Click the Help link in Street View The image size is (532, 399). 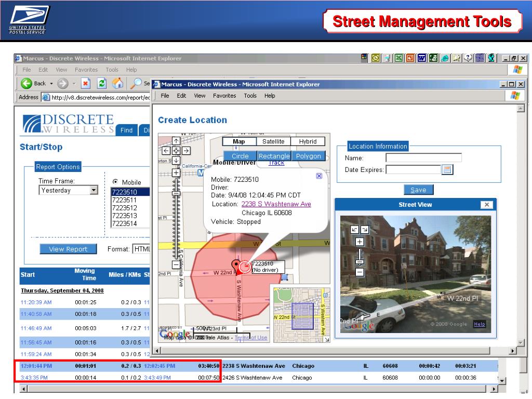click(x=480, y=324)
